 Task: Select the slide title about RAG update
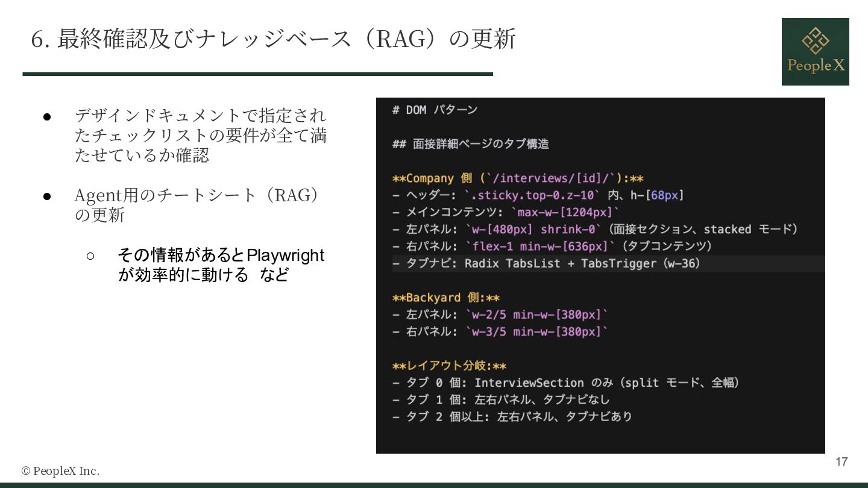(274, 39)
